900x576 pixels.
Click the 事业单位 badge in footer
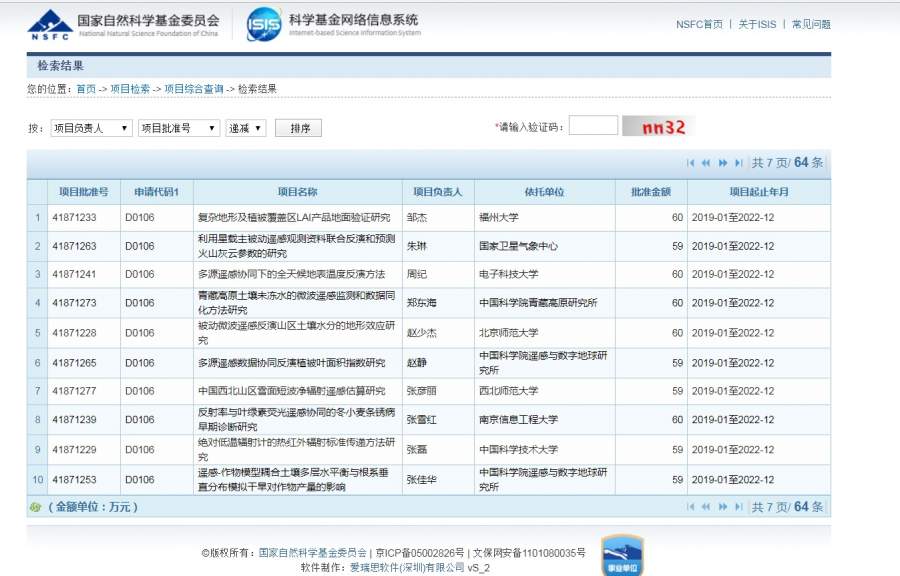coord(621,555)
